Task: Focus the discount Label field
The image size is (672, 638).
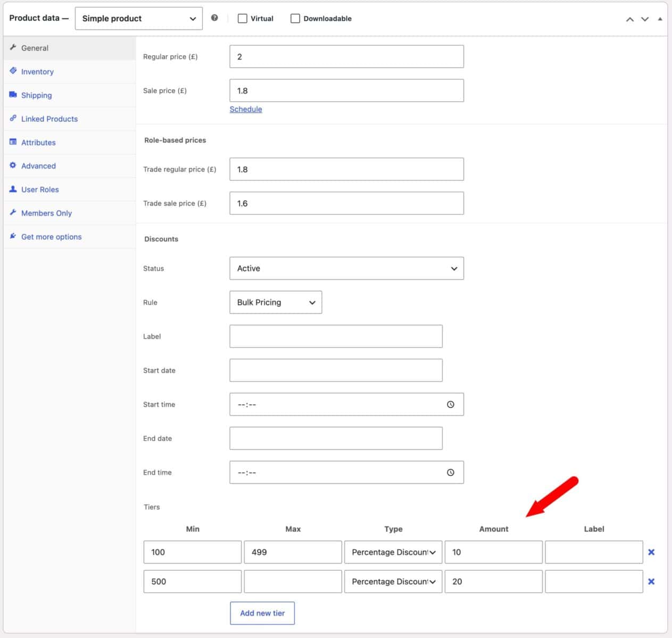Action: coord(336,337)
